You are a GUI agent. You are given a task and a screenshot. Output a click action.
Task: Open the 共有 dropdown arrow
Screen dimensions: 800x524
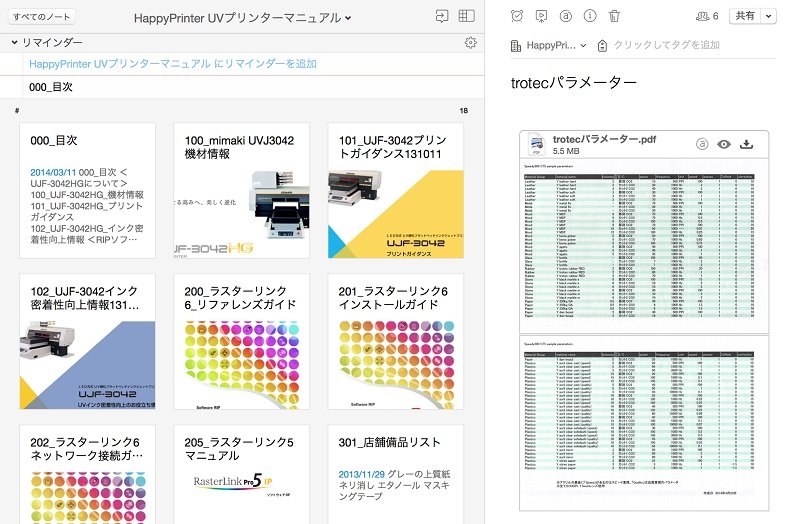pos(768,16)
